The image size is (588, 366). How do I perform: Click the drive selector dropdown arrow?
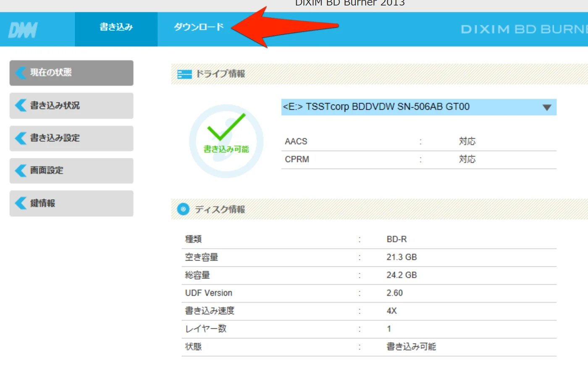tap(547, 108)
